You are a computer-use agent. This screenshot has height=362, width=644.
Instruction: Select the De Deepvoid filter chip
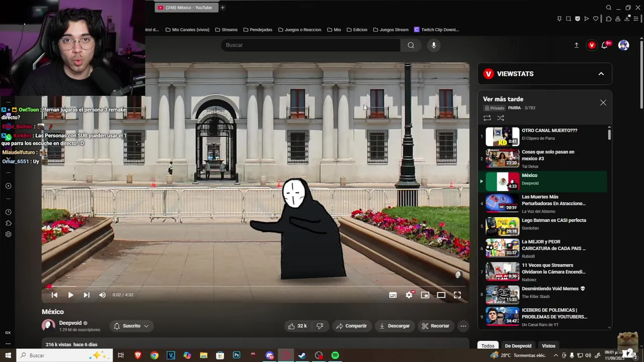[518, 346]
